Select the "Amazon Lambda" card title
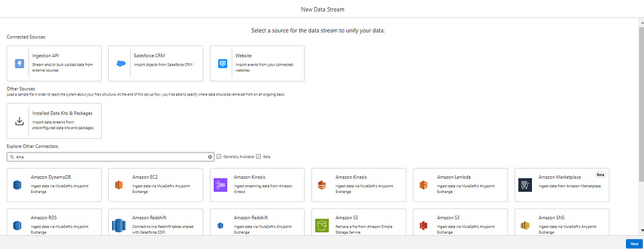The image size is (644, 249). [454, 177]
